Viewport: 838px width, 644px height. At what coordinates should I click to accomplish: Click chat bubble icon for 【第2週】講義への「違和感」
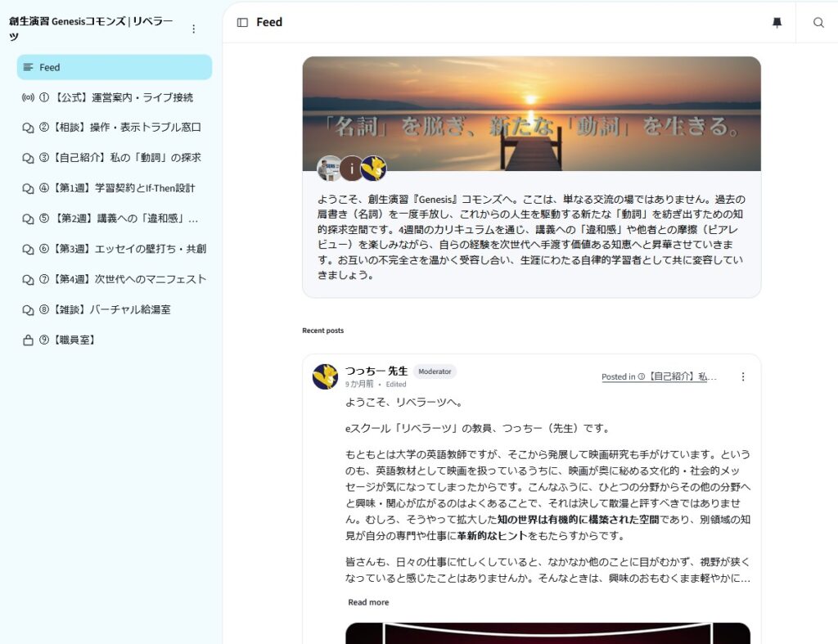click(28, 219)
